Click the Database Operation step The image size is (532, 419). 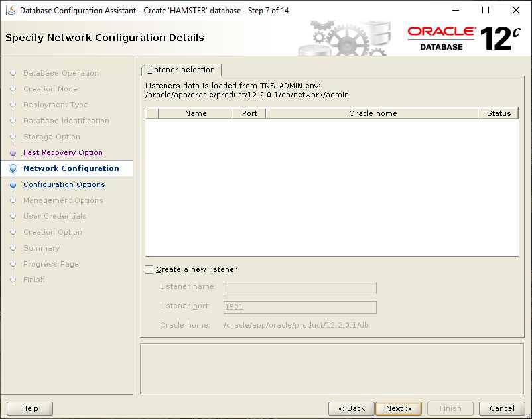tap(61, 73)
